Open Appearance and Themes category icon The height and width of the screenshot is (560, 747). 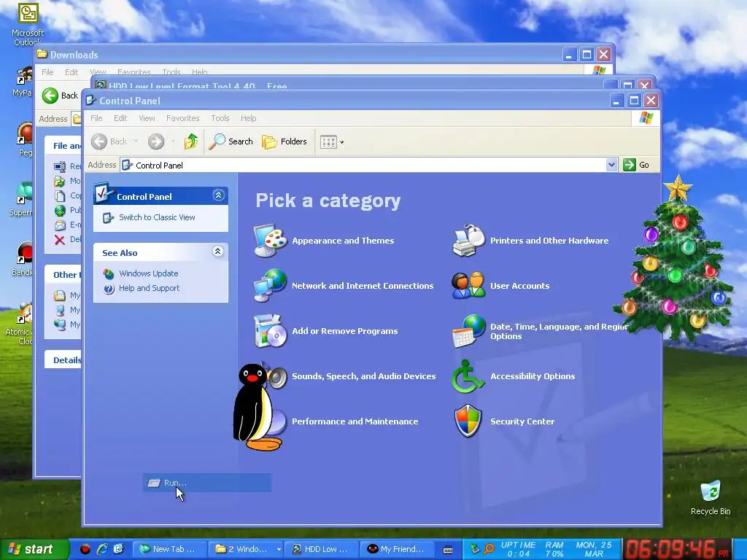click(x=270, y=241)
